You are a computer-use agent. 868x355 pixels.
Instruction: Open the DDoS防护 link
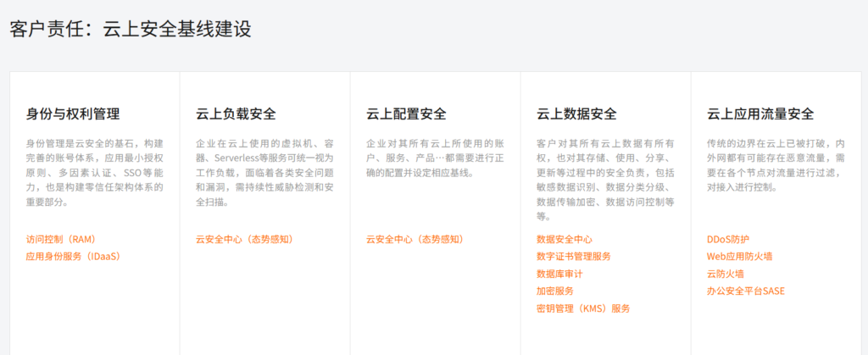click(x=728, y=239)
